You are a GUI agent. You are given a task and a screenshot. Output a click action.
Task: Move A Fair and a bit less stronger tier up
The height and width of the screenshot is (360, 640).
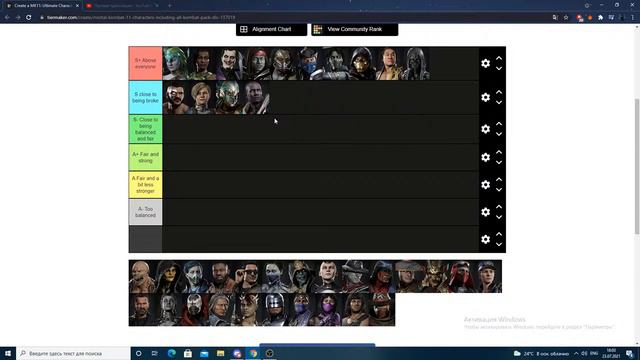(499, 180)
